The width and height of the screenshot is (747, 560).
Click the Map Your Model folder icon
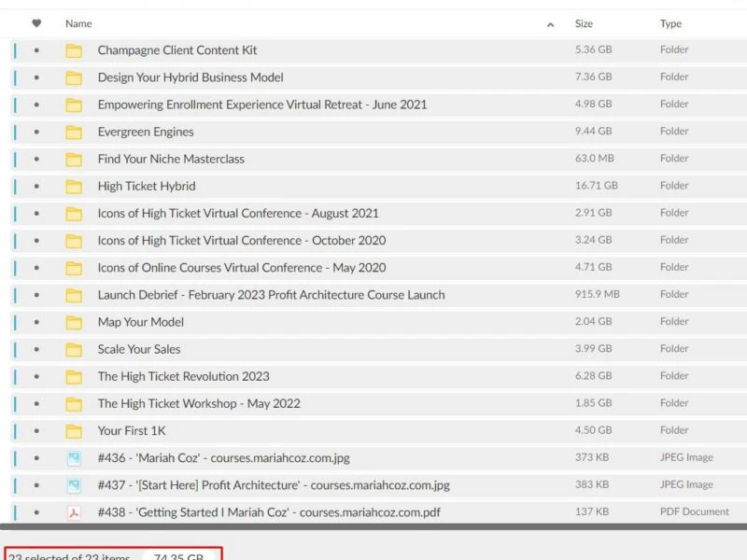(74, 322)
